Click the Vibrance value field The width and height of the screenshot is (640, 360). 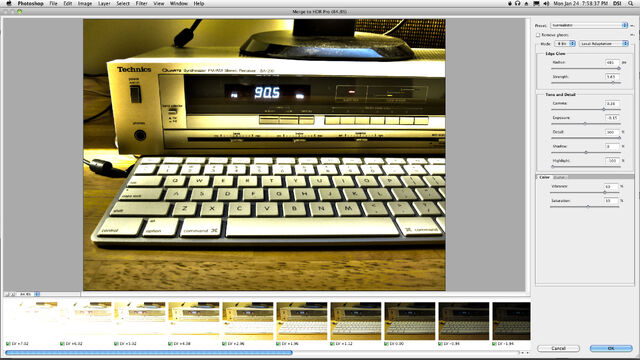611,187
